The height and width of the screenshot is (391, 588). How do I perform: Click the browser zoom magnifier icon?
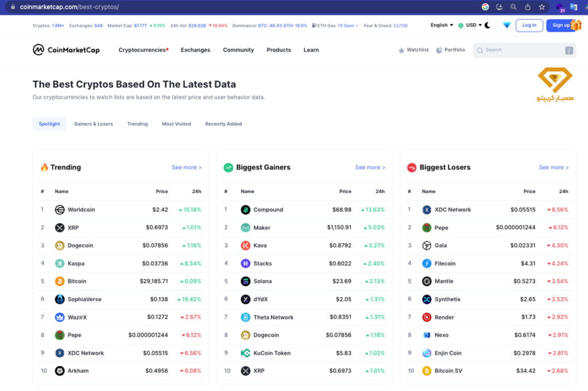tap(513, 7)
